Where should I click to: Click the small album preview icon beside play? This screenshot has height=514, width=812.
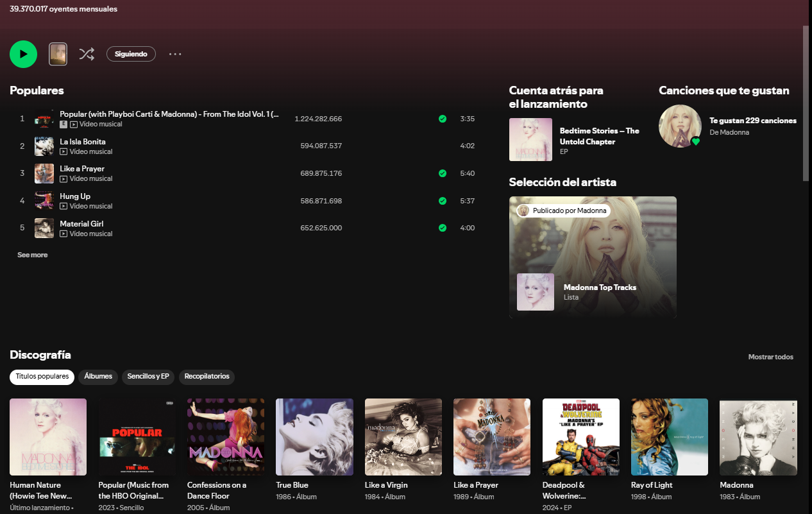click(x=58, y=54)
